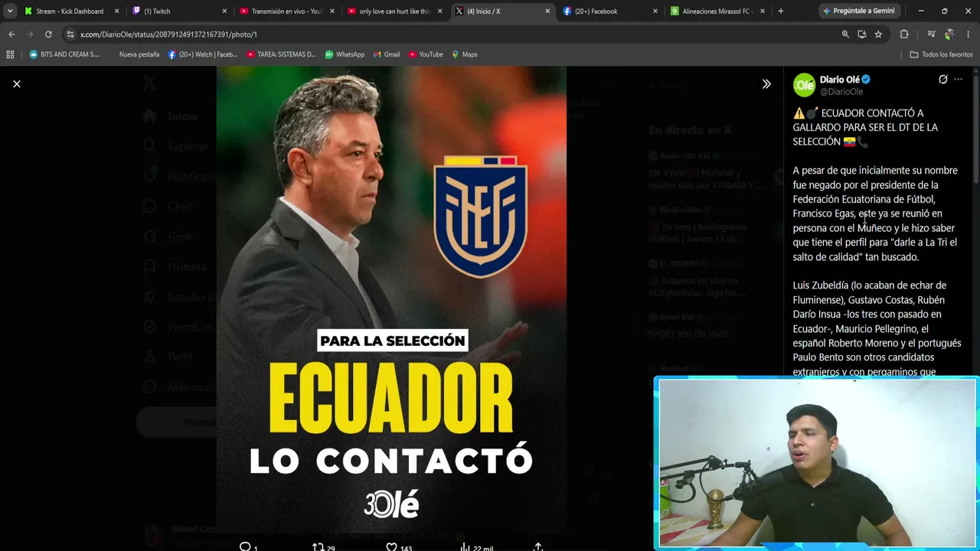Go forward in browser history
Viewport: 980px width, 551px height.
click(30, 34)
